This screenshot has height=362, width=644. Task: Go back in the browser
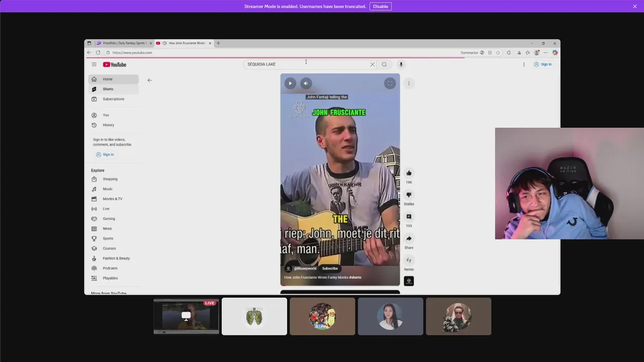(89, 53)
